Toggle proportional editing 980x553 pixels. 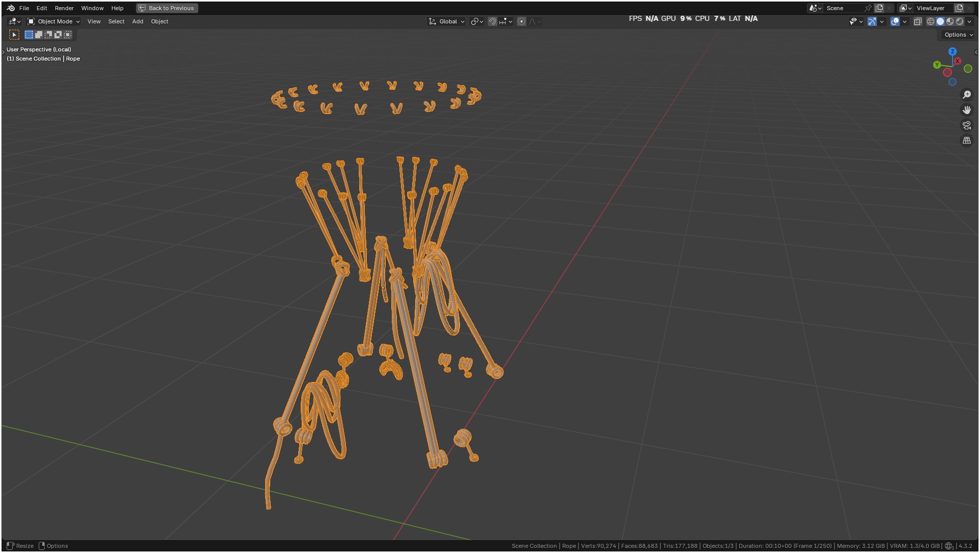coord(522,21)
